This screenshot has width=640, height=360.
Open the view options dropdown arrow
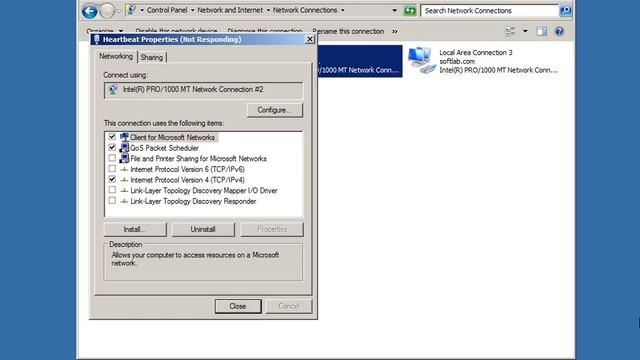click(x=525, y=31)
